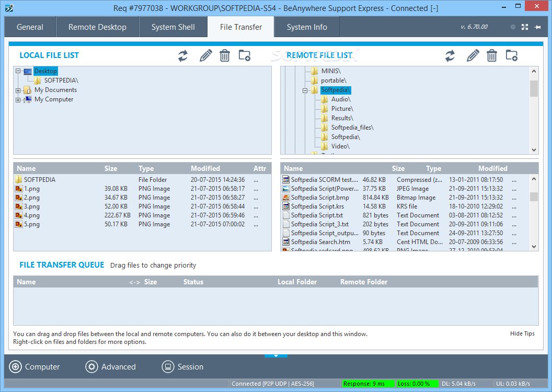Refresh the local file list
Image resolution: width=552 pixels, height=392 pixels.
183,55
